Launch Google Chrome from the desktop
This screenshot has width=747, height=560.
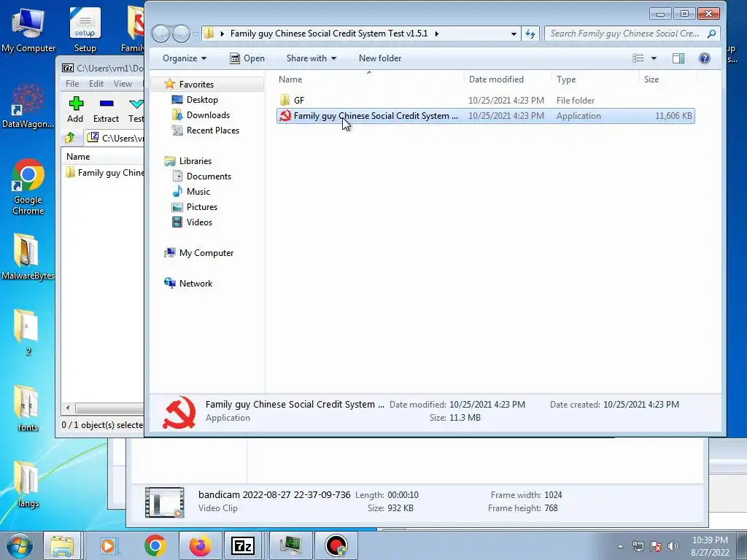coord(28,187)
